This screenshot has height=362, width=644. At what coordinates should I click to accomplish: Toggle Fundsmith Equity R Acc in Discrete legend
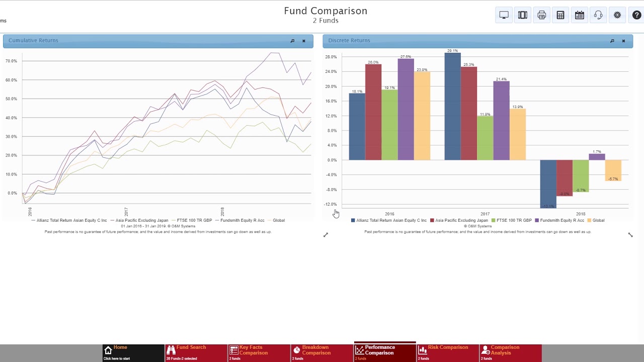click(x=559, y=220)
